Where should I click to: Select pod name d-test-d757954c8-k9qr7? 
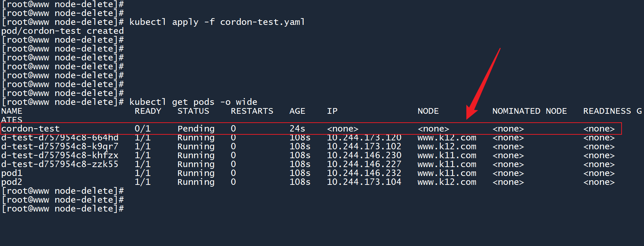(60, 146)
